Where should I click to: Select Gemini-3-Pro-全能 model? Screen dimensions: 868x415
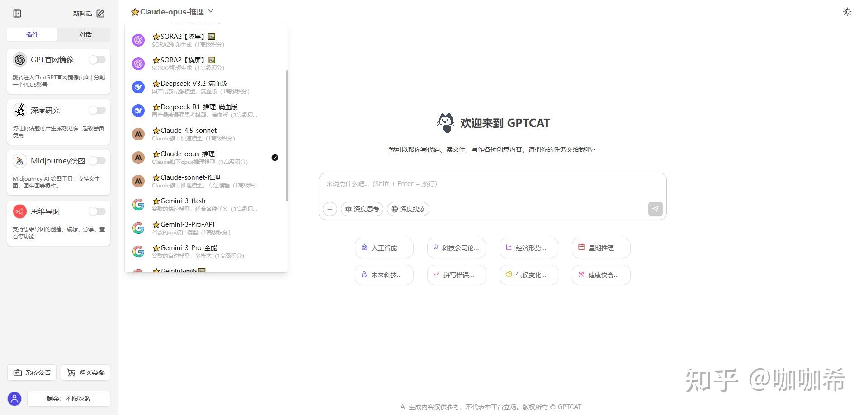(206, 252)
